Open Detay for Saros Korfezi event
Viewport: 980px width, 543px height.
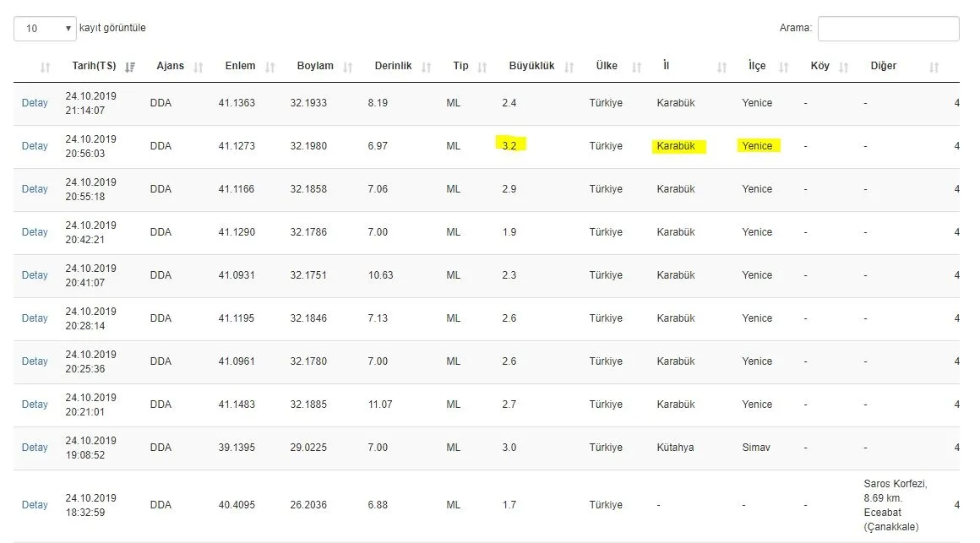click(x=35, y=505)
